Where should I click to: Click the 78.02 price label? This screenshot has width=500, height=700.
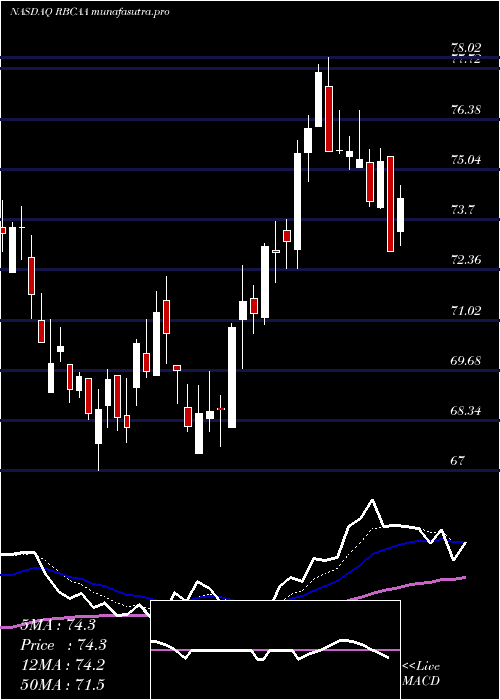tap(466, 48)
